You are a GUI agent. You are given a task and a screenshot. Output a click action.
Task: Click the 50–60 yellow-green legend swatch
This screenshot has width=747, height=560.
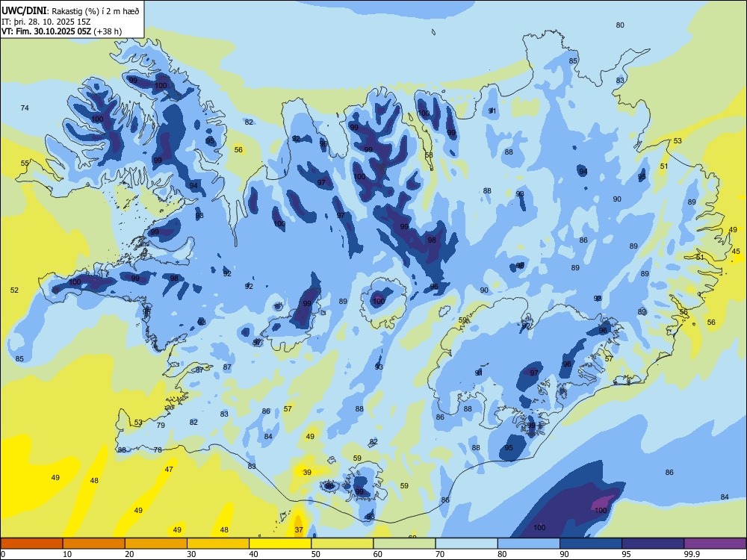point(342,544)
